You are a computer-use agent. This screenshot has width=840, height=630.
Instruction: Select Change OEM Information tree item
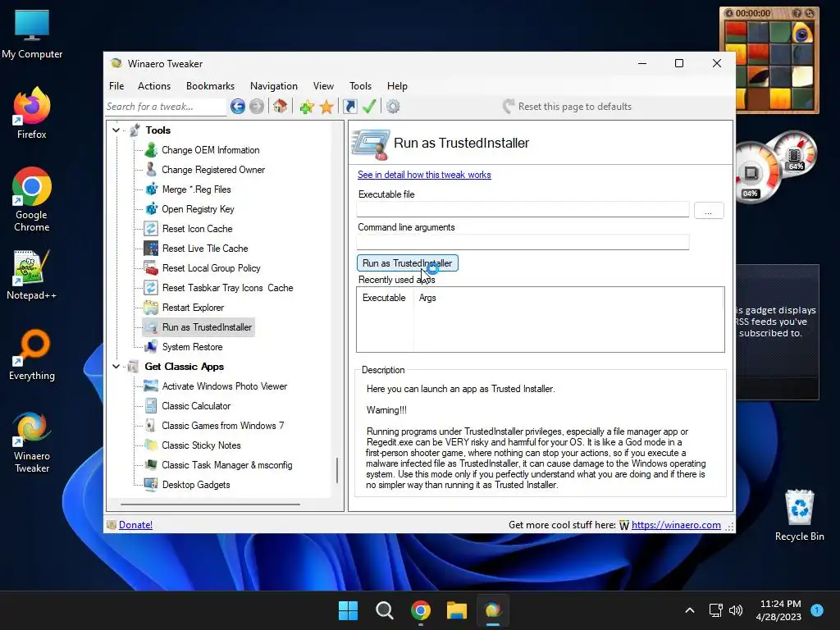point(211,150)
